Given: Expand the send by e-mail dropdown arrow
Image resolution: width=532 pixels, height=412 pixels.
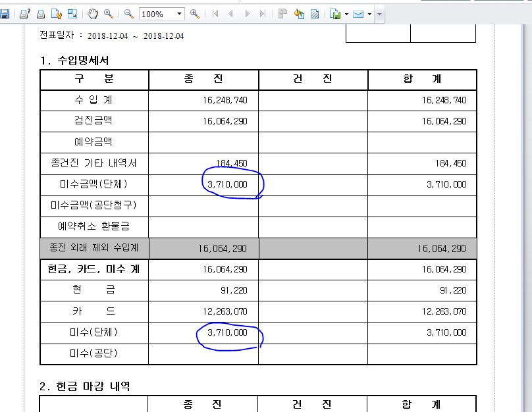Looking at the screenshot, I should pos(369,14).
